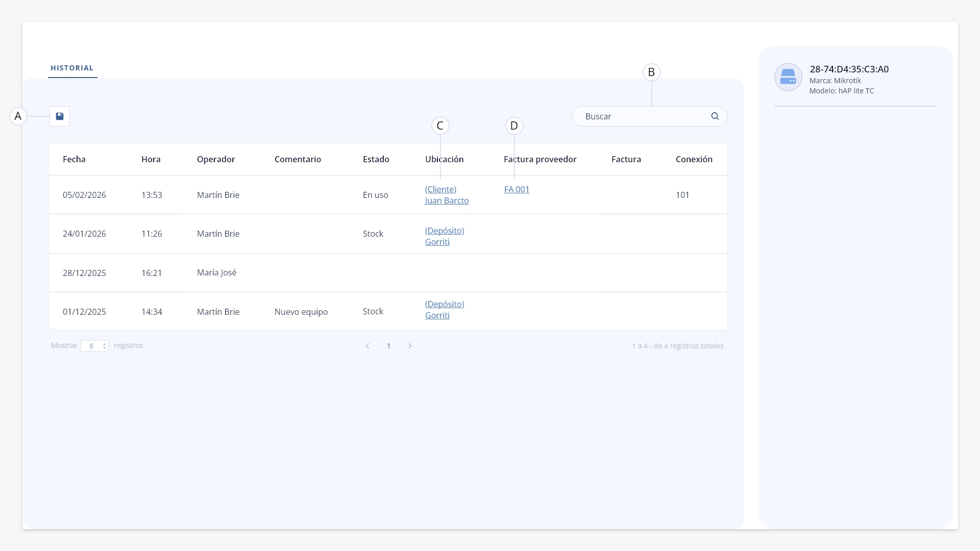Click the Modelo: hAP lite TC label
Screen dimensions: 980x551
coord(841,91)
